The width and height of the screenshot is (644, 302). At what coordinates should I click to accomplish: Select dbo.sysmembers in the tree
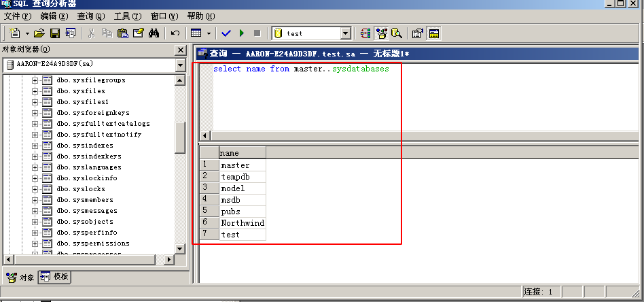85,200
